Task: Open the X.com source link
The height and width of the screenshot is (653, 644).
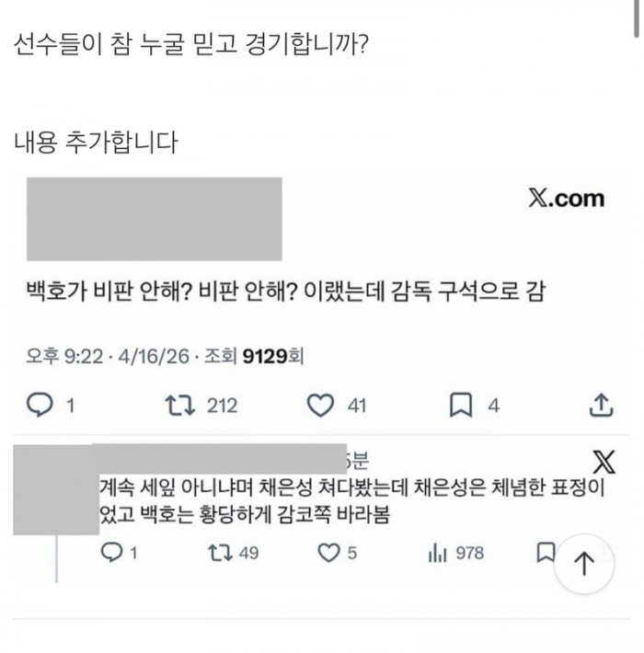Action: [x=567, y=199]
